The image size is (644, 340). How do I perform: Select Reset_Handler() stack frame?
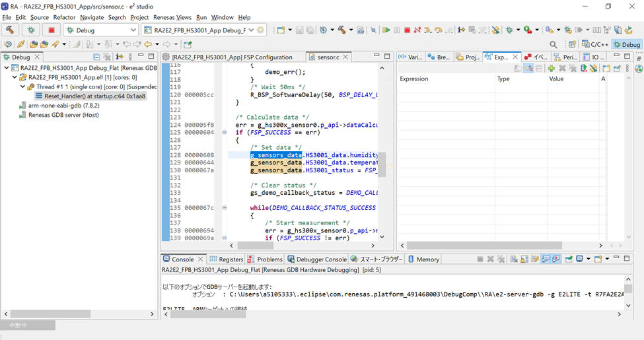point(94,96)
